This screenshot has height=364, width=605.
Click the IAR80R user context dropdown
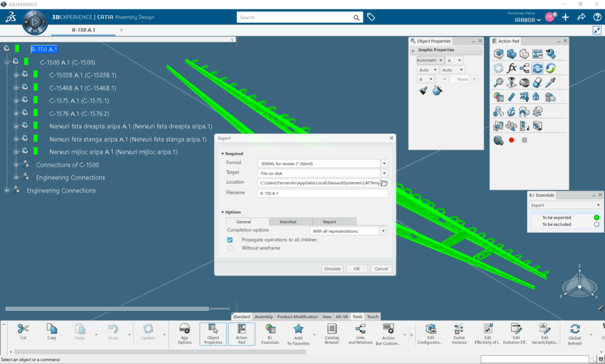[528, 20]
